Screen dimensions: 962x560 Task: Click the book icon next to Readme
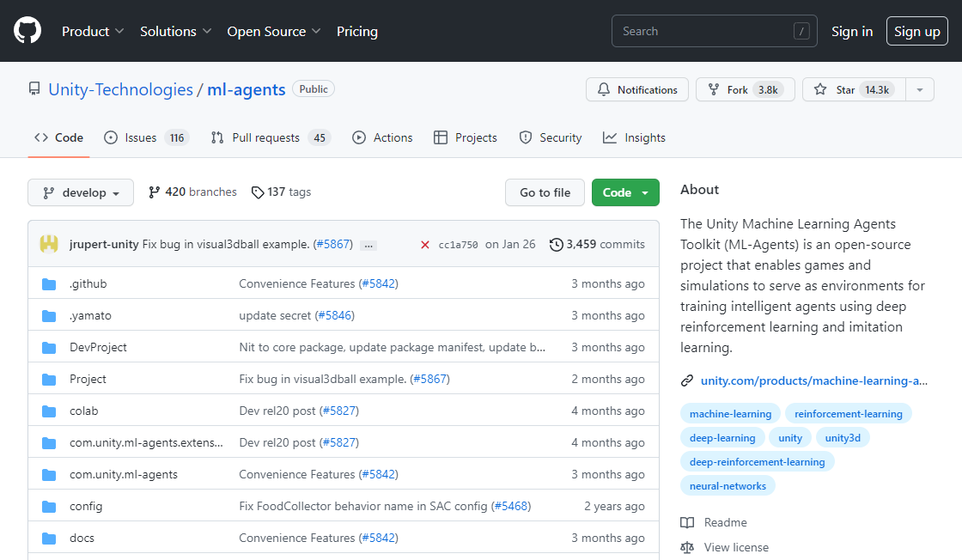[687, 522]
